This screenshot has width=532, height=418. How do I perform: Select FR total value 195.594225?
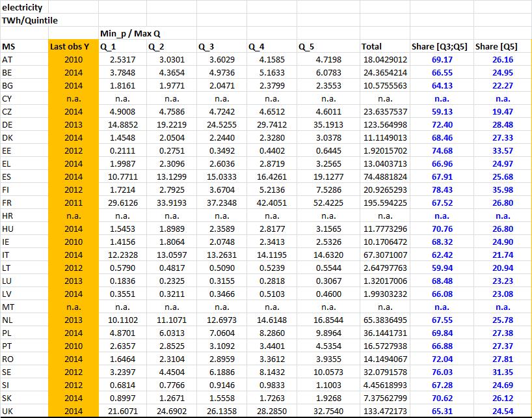tap(384, 202)
